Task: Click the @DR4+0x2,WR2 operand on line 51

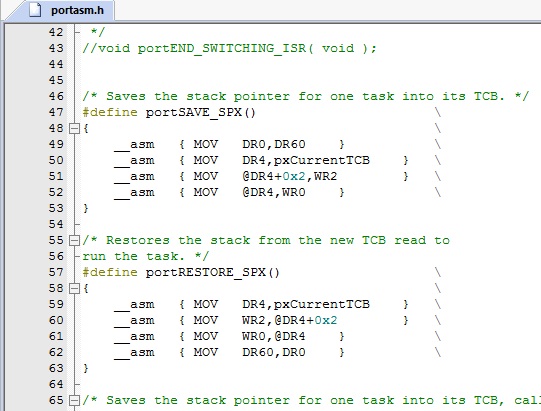Action: tap(289, 176)
